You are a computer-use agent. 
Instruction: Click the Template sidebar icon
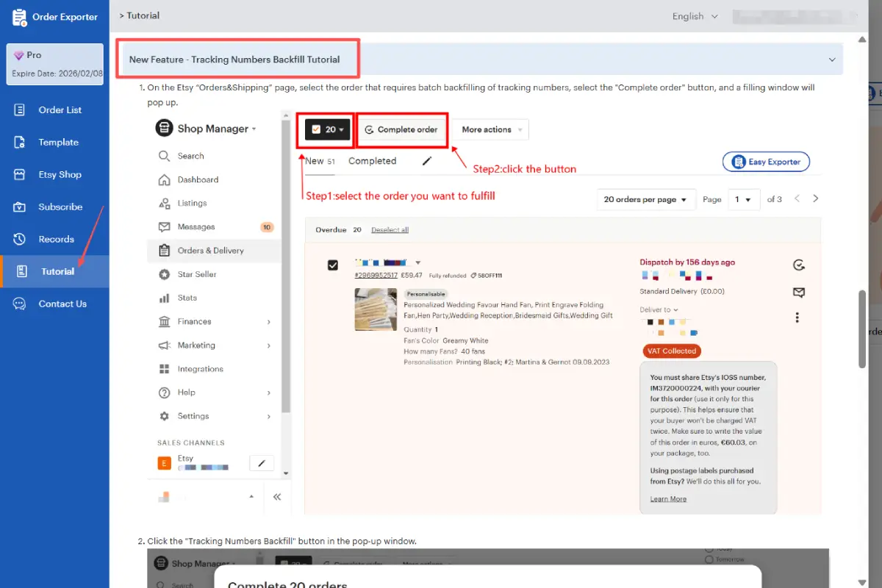click(20, 142)
